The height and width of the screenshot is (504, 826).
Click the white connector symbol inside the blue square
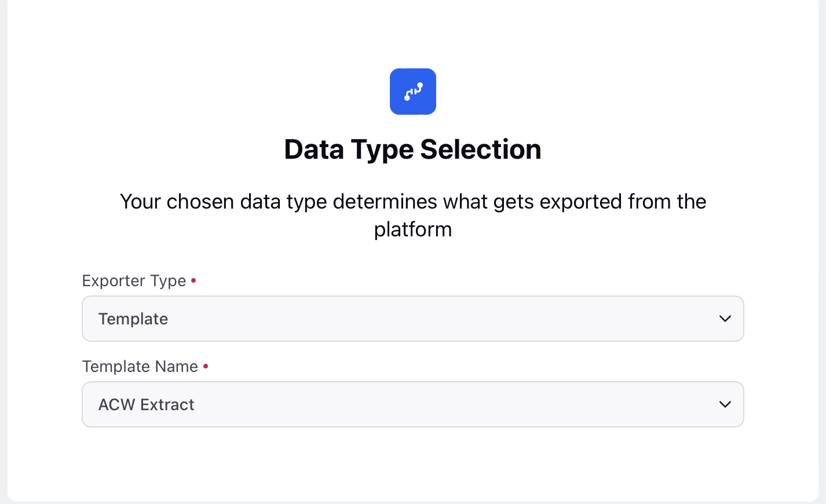pyautogui.click(x=413, y=92)
